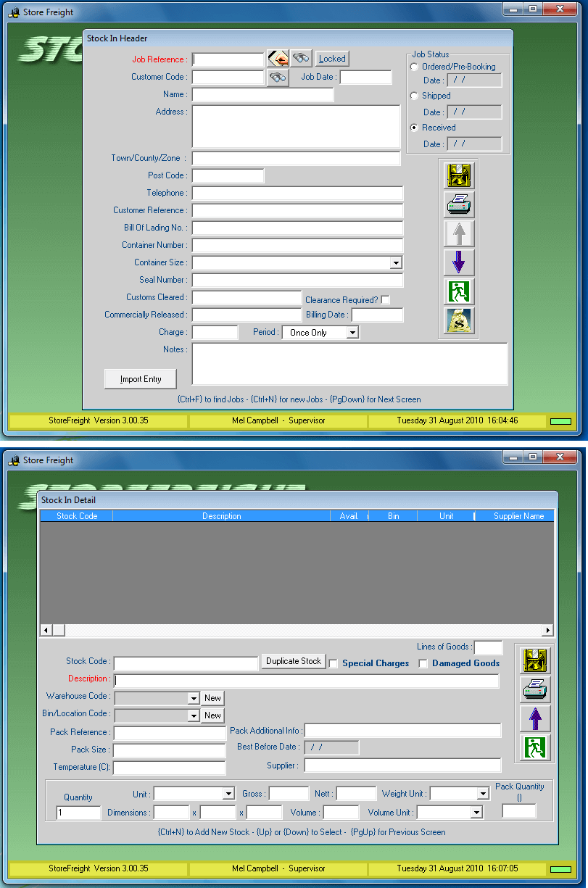The height and width of the screenshot is (888, 588).
Task: Click New button beside Bin/Location Code
Action: (x=212, y=715)
